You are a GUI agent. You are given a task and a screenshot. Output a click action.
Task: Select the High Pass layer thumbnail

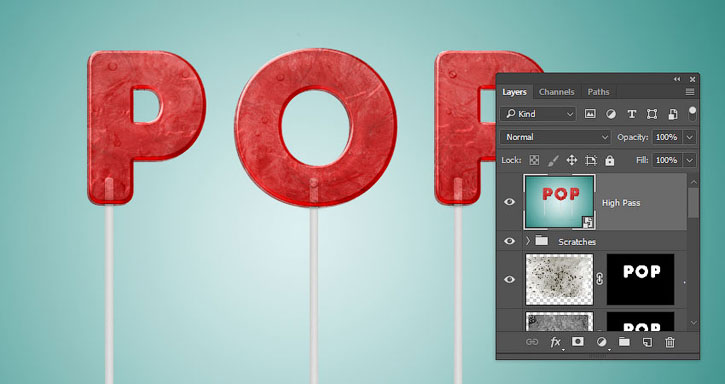pyautogui.click(x=559, y=202)
